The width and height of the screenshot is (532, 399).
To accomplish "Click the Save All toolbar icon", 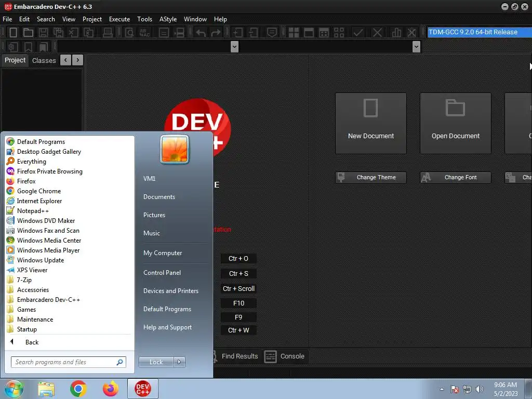I will coord(58,33).
